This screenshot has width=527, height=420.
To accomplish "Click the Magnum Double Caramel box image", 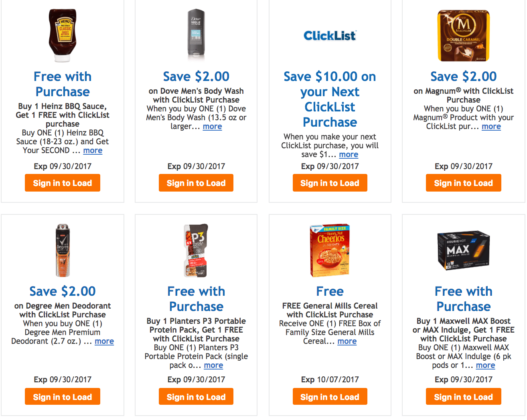I will [x=463, y=36].
